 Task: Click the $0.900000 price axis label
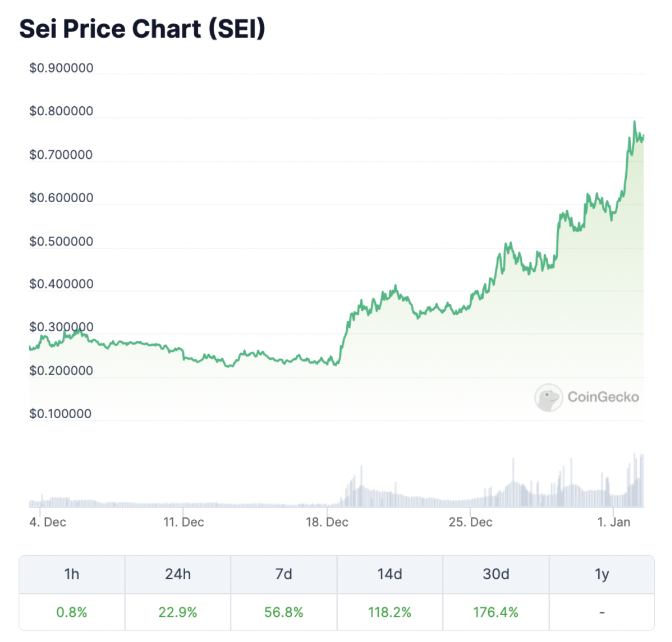pyautogui.click(x=61, y=68)
